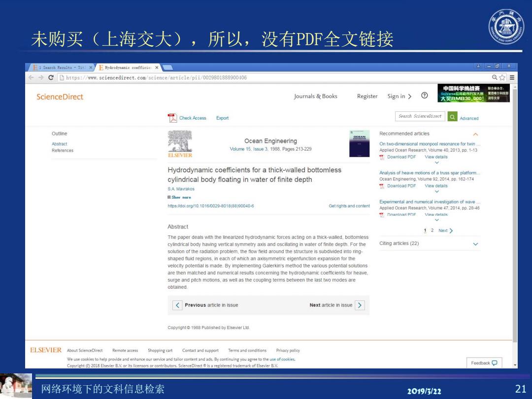Click Get rights and content
Viewport: 532px width, 399px height.
pyautogui.click(x=349, y=206)
